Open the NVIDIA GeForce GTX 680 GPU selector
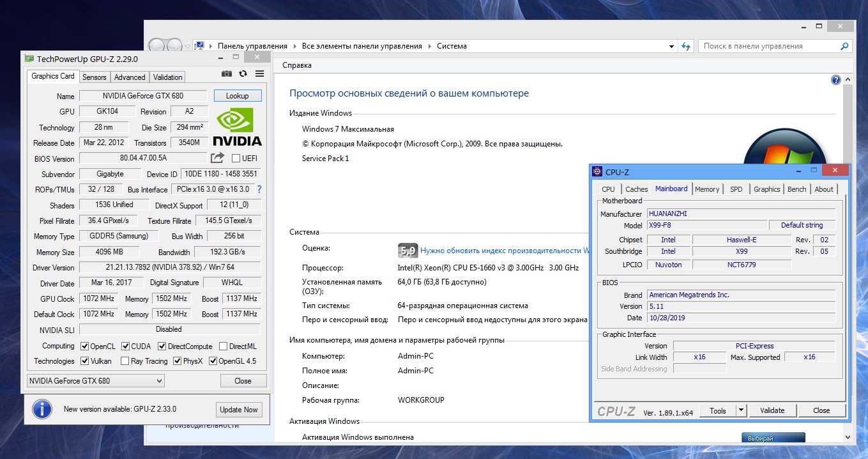 click(95, 381)
